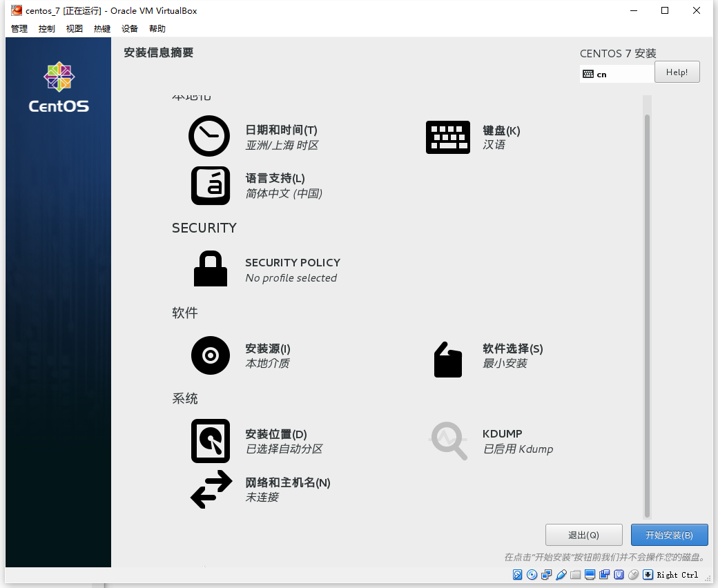The image size is (718, 588).
Task: Click the 系统 section heading
Action: (x=185, y=399)
